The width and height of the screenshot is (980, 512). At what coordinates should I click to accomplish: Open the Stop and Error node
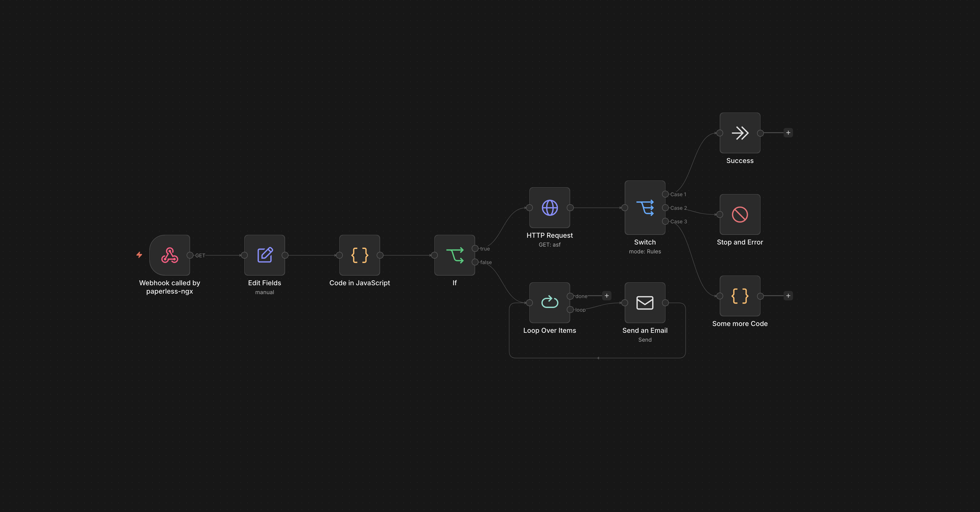(740, 214)
